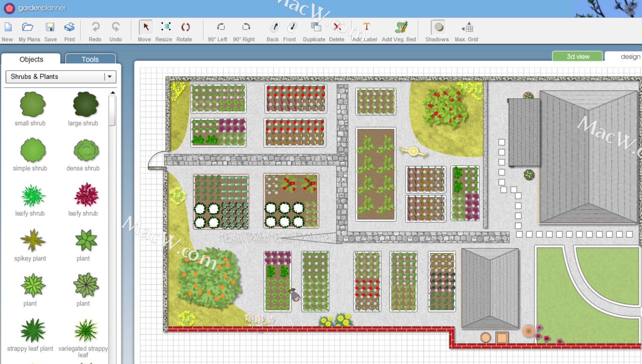The width and height of the screenshot is (642, 364).
Task: Click the Add Label icon
Action: [366, 27]
